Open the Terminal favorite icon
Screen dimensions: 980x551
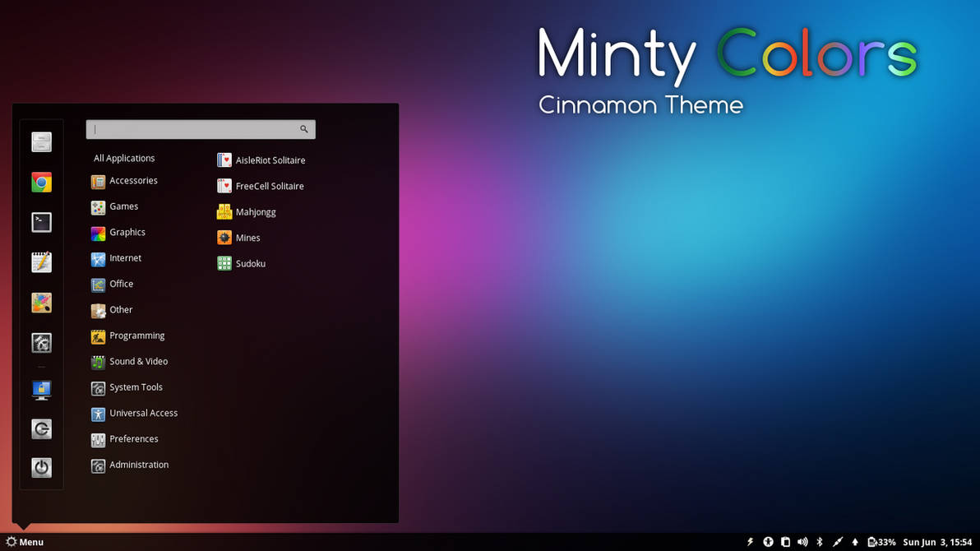(x=41, y=222)
